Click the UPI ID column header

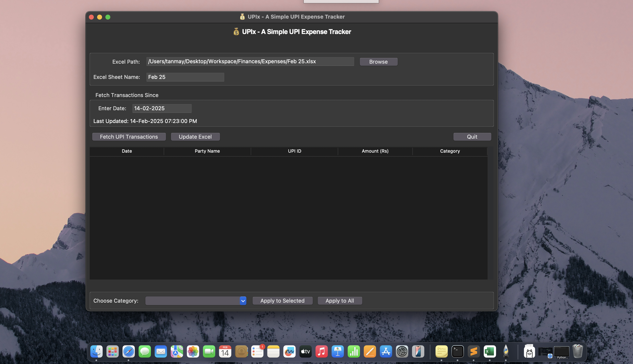click(x=294, y=151)
